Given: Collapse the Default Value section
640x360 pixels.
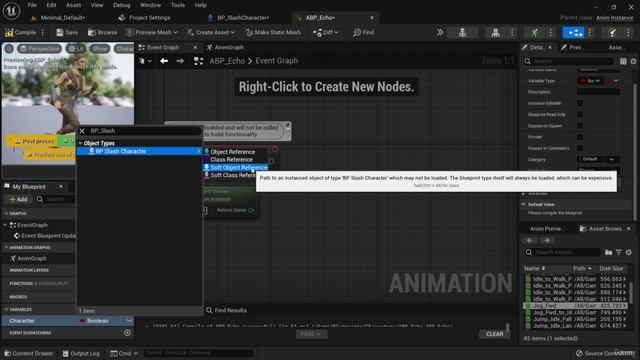Looking at the screenshot, I should [523, 204].
